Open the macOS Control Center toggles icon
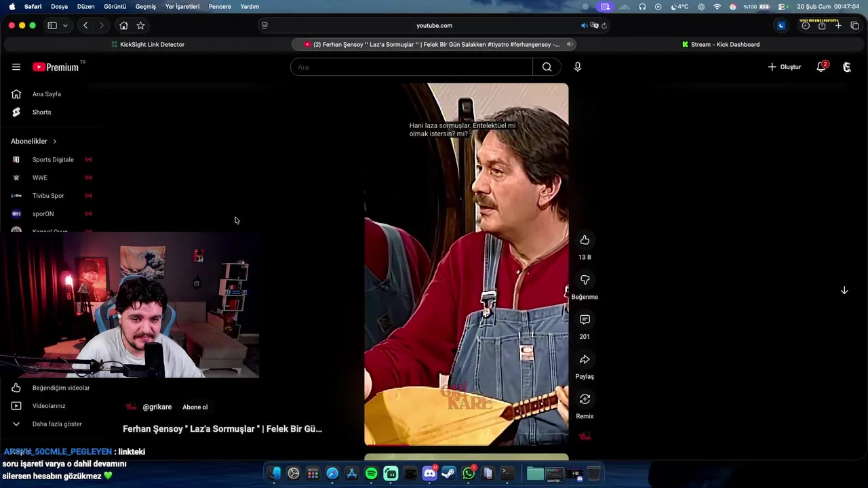This screenshot has height=488, width=868. 782,7
